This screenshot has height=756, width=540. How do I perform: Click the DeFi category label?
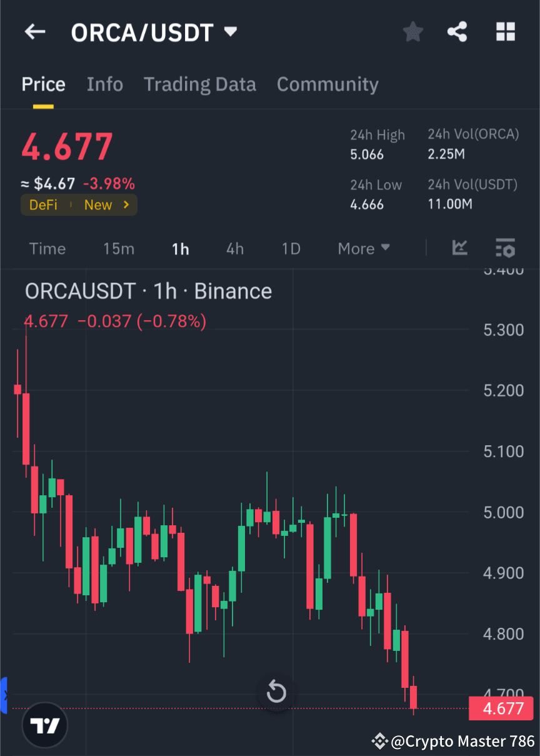click(x=42, y=204)
